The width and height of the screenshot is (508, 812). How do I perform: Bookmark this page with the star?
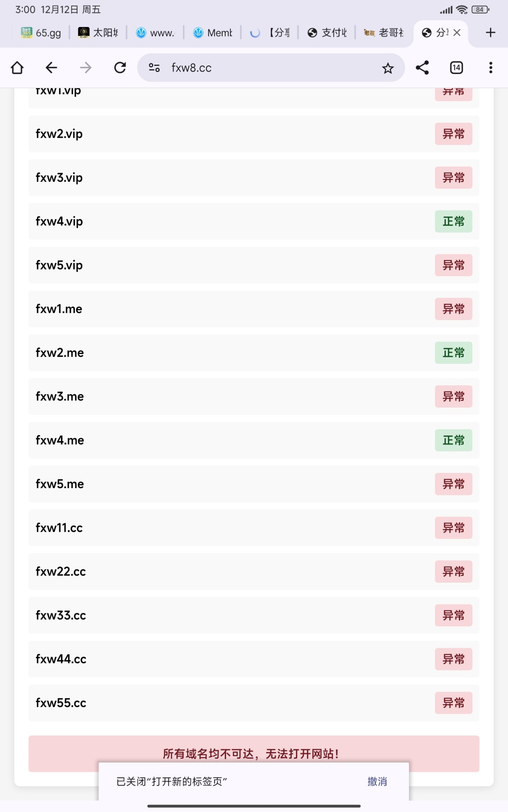(x=388, y=68)
